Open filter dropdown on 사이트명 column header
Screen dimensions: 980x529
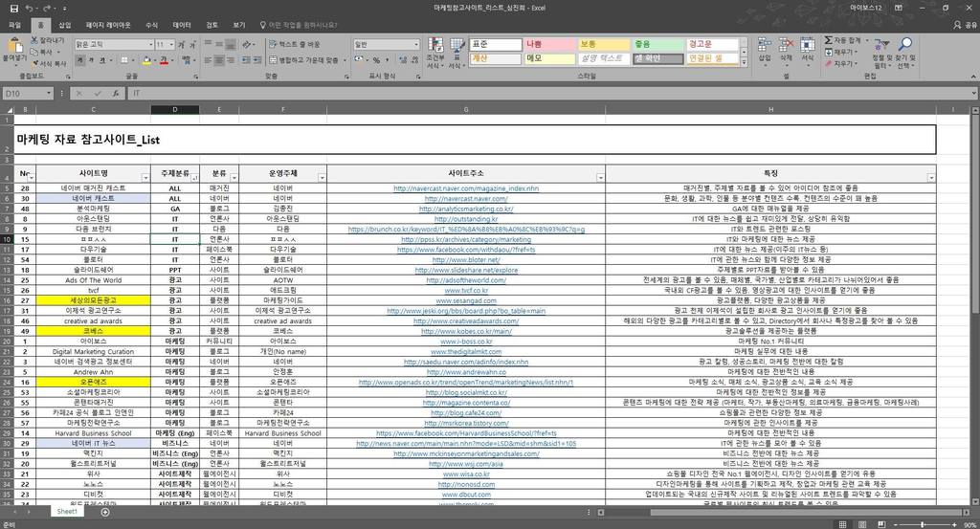[x=145, y=178]
